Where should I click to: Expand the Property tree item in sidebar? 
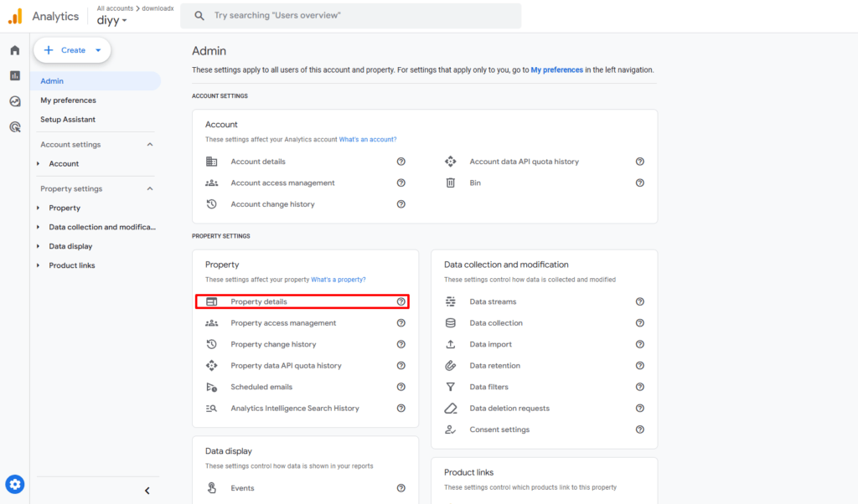coord(39,208)
